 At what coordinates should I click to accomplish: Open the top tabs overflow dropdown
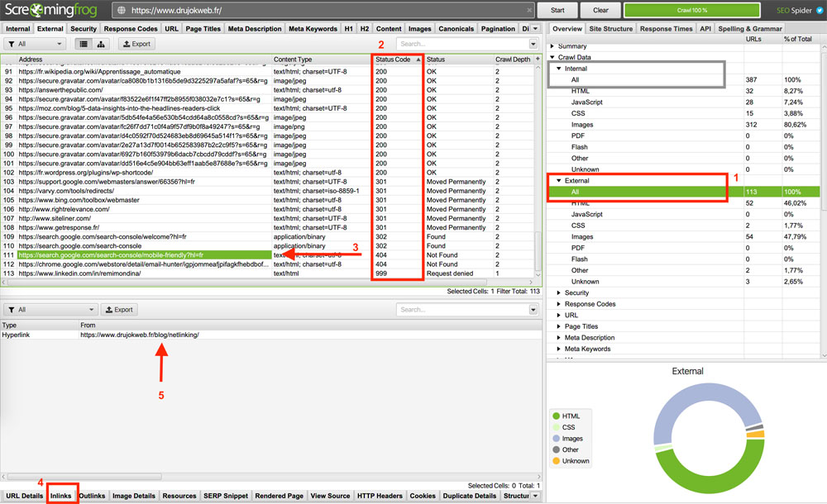coord(535,28)
